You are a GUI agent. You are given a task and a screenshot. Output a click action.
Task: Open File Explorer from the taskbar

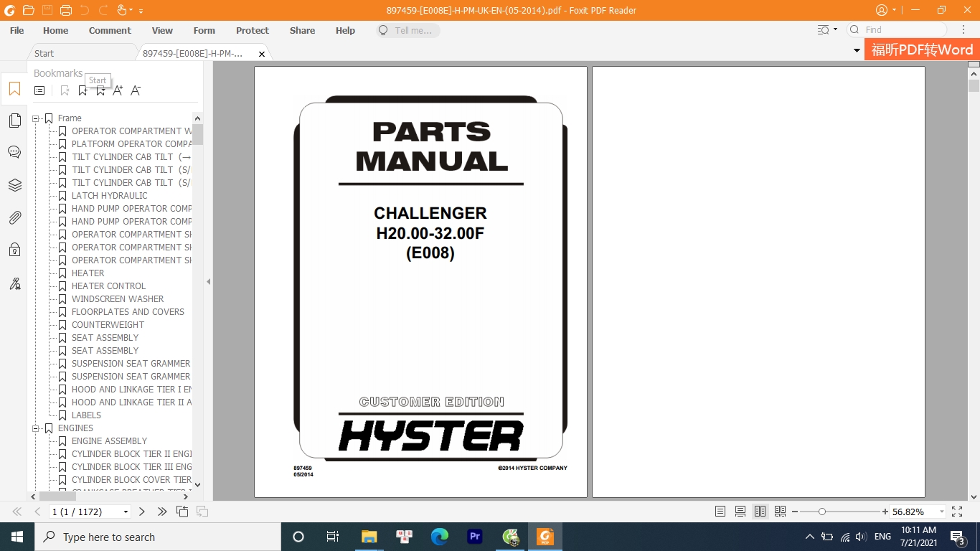pos(369,537)
